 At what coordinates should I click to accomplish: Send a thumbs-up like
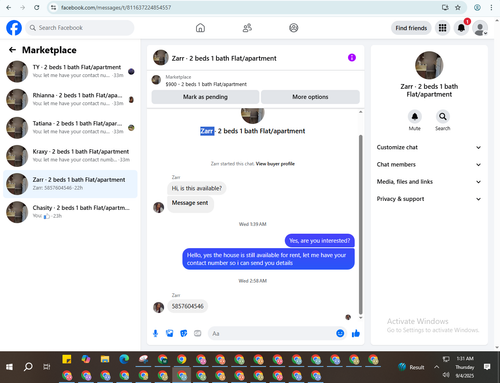tap(356, 333)
